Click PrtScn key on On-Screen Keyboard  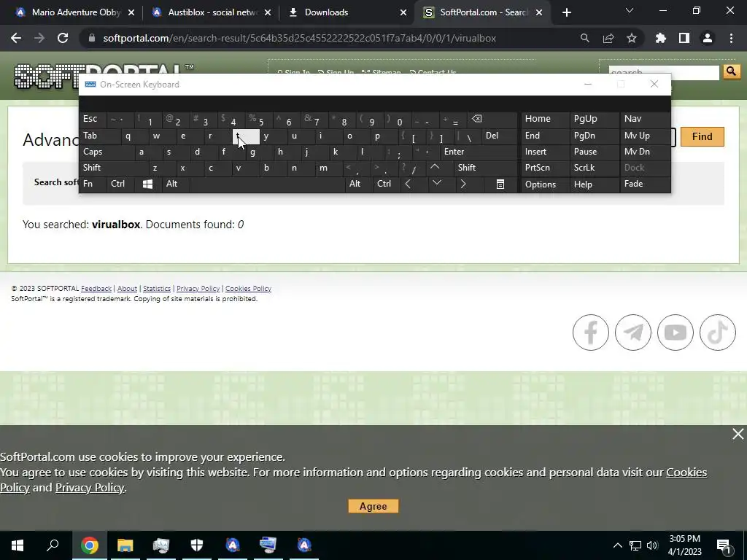(x=546, y=168)
